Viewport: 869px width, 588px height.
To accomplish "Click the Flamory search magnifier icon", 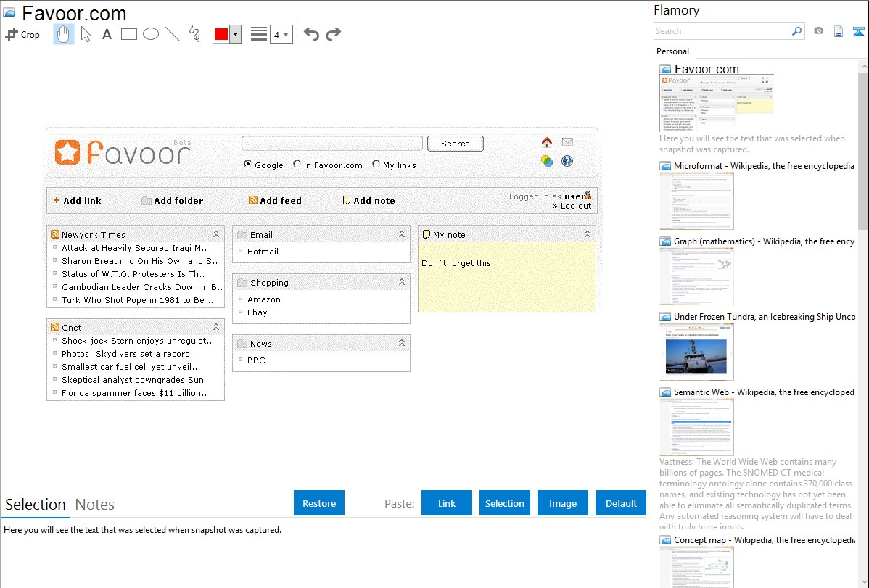I will coord(797,31).
